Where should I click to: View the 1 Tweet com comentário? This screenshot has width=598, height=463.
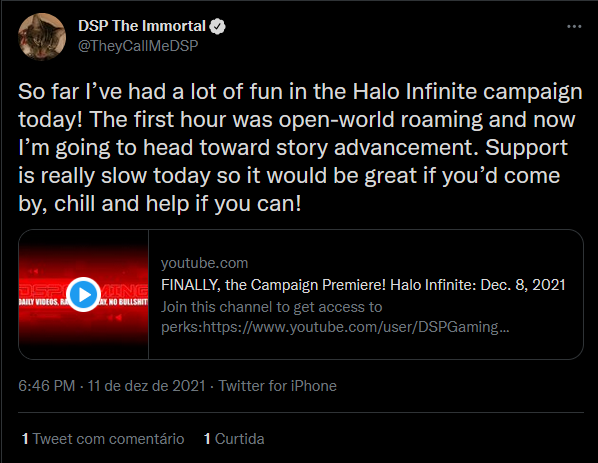tap(103, 439)
